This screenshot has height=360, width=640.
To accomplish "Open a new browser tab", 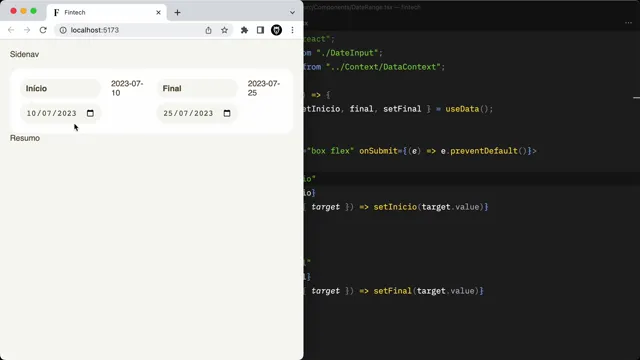I will [177, 13].
